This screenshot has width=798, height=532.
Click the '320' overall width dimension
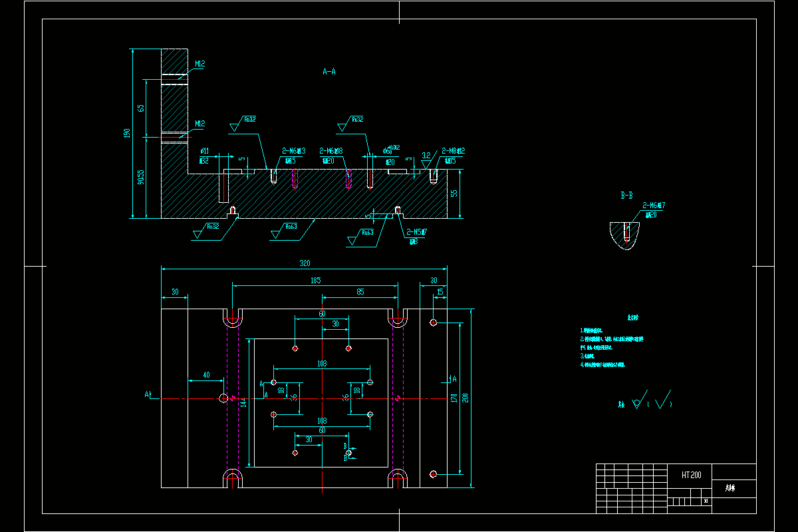pyautogui.click(x=305, y=263)
